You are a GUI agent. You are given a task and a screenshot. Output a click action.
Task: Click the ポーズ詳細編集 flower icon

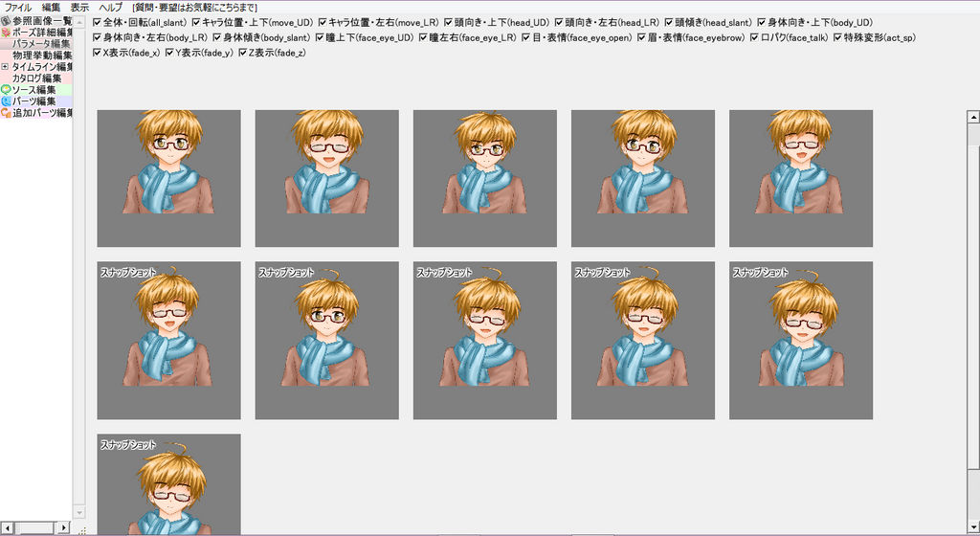[6, 33]
